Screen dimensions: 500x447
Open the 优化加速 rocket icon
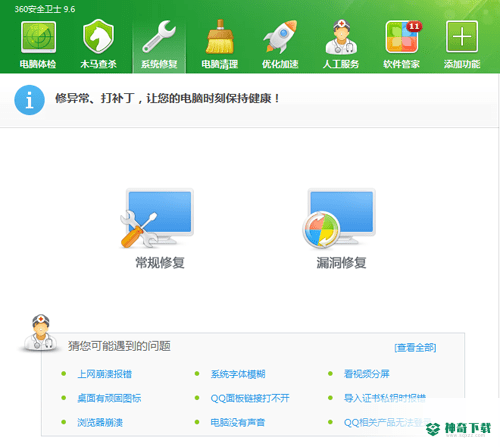click(x=280, y=37)
